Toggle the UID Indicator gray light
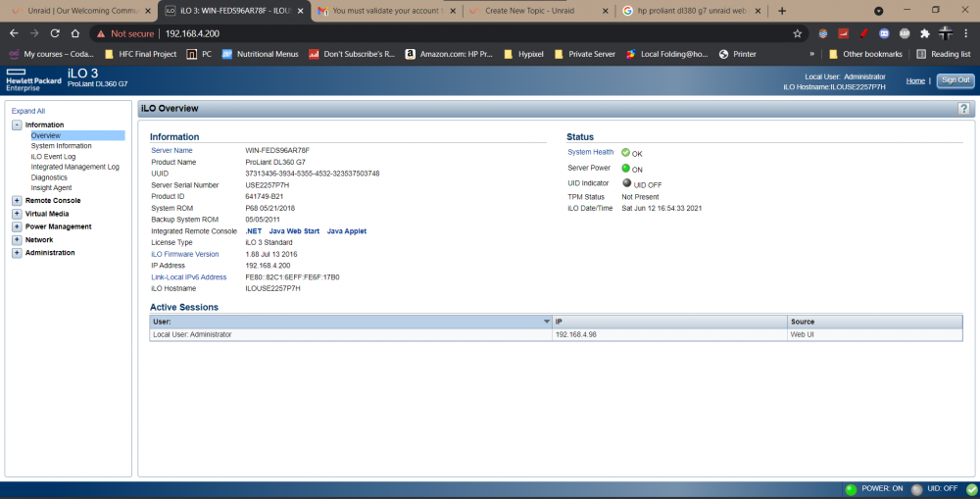The image size is (980, 499). click(627, 183)
